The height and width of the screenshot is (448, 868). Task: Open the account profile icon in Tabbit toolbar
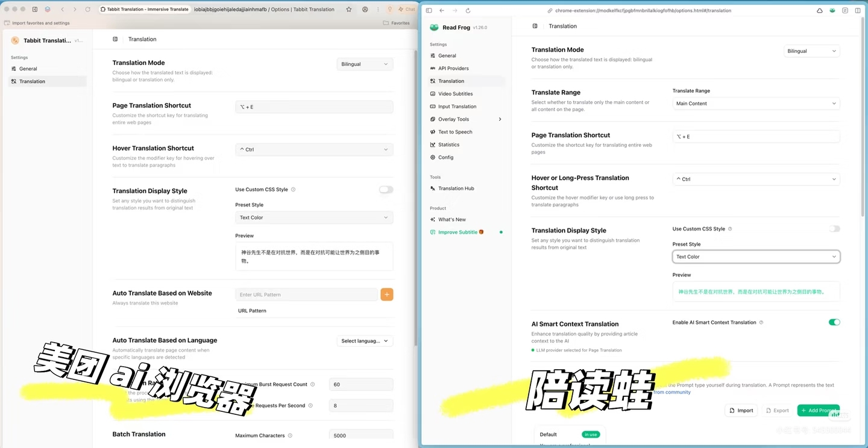point(365,10)
